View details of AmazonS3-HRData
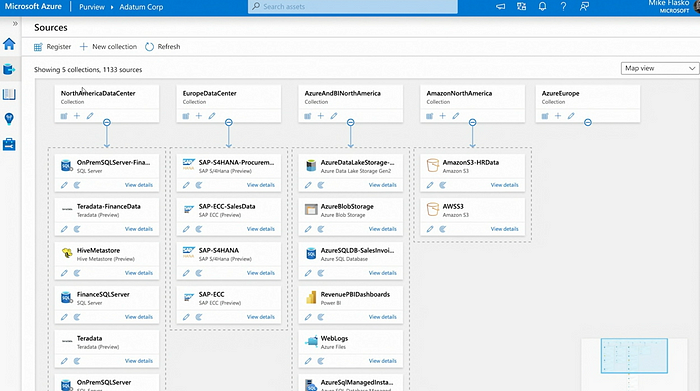 click(x=504, y=185)
